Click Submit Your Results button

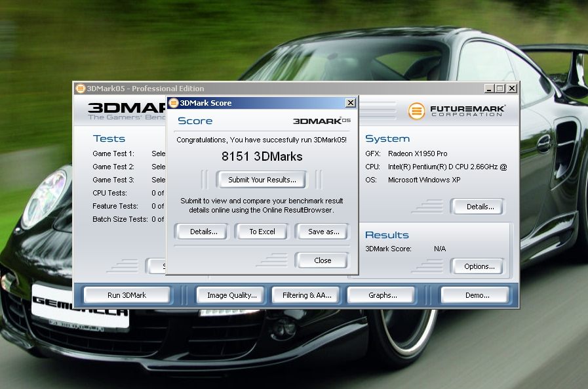point(261,180)
